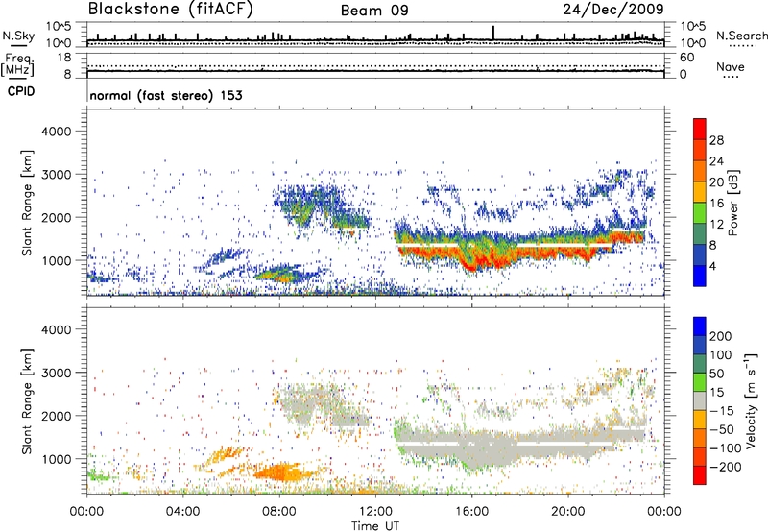Click the CPID label
The image size is (768, 532).
point(21,91)
